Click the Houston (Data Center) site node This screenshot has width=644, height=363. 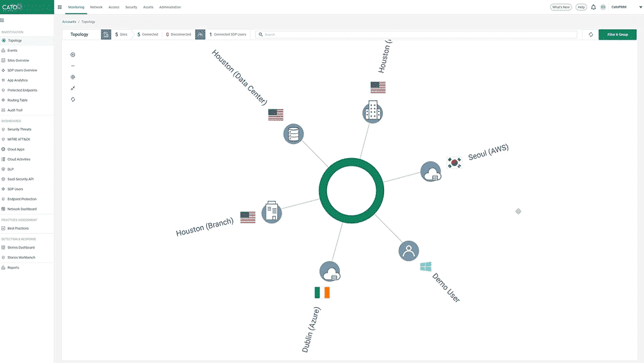[x=293, y=134]
